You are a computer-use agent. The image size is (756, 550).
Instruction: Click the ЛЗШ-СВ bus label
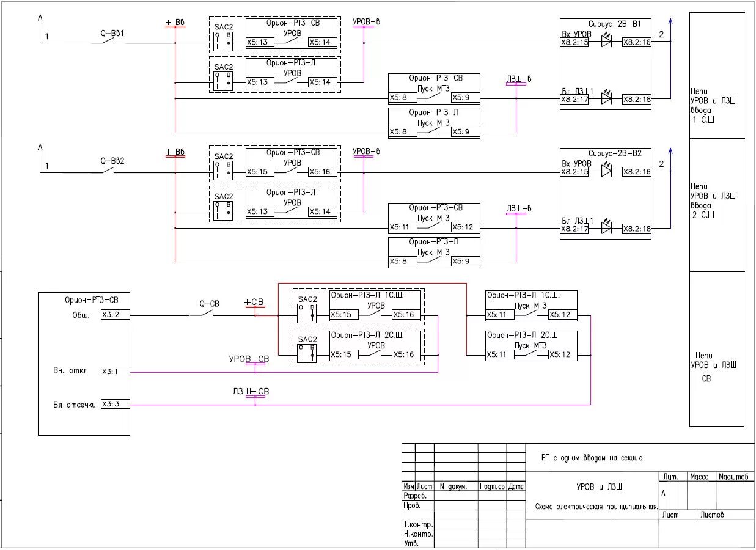pos(251,391)
